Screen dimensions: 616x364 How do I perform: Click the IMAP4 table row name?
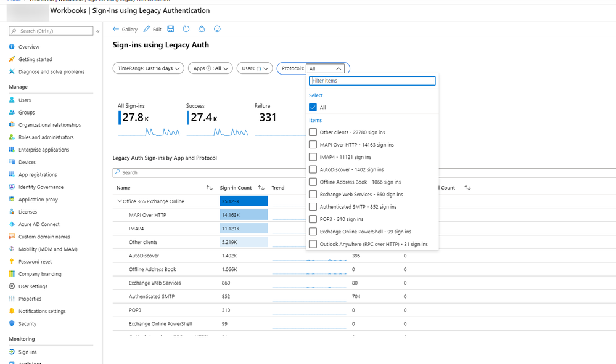pyautogui.click(x=136, y=229)
